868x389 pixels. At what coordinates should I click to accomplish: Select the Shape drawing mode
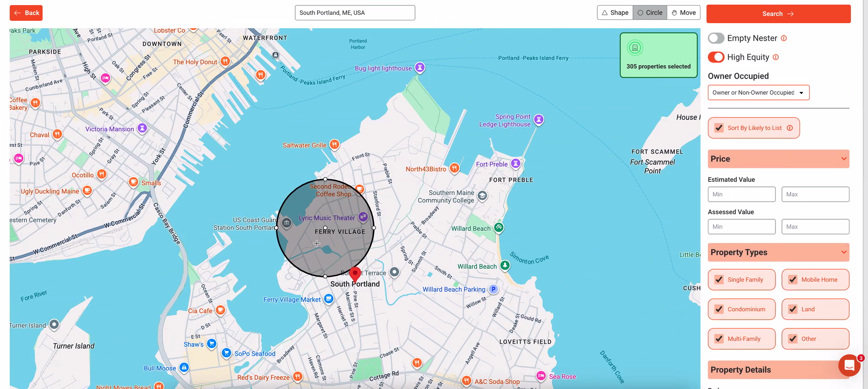tap(615, 12)
